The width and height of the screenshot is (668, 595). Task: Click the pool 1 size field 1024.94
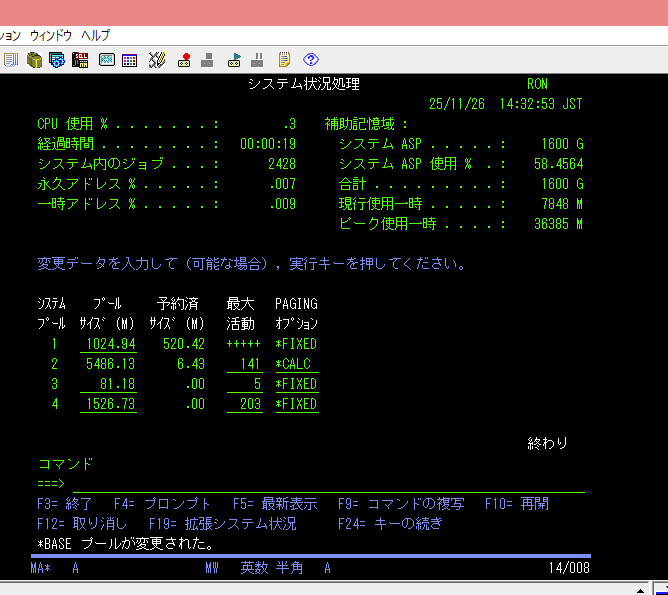108,344
